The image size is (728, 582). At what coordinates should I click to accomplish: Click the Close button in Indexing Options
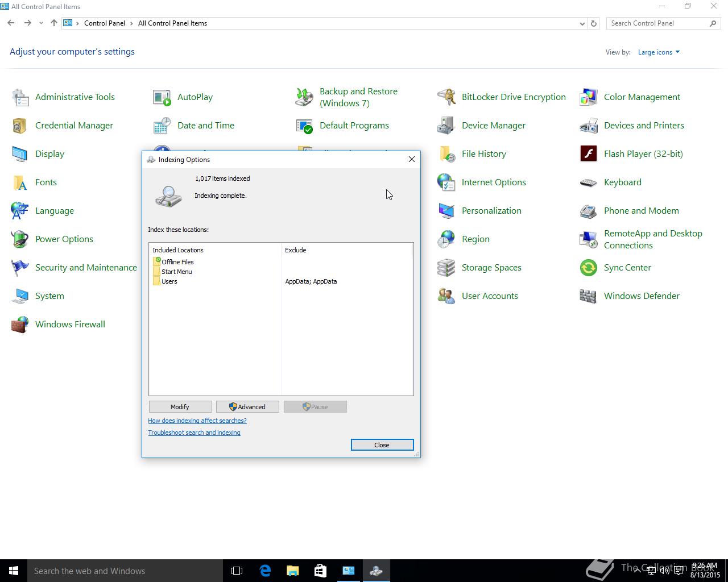(382, 445)
